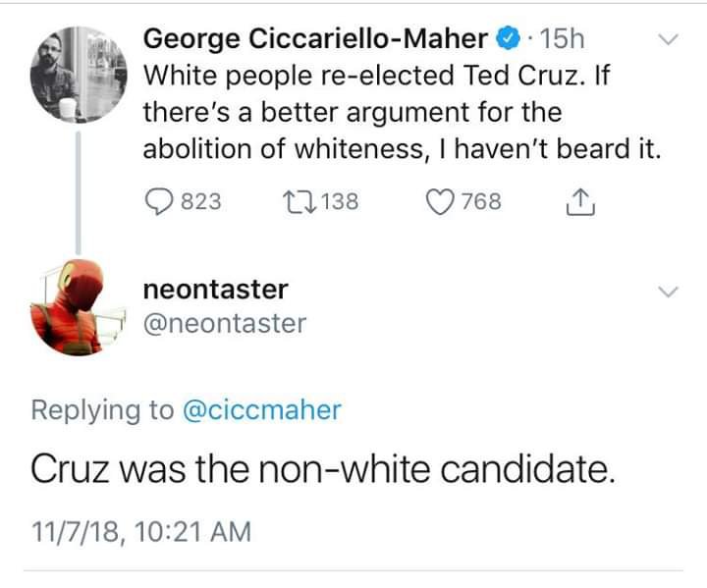Click the gray @neontaster handle

225,323
